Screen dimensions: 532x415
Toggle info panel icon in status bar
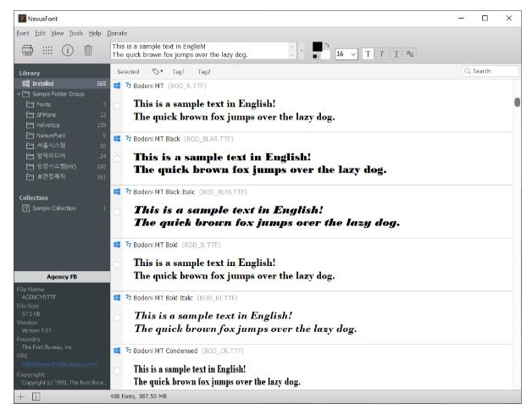coord(36,396)
